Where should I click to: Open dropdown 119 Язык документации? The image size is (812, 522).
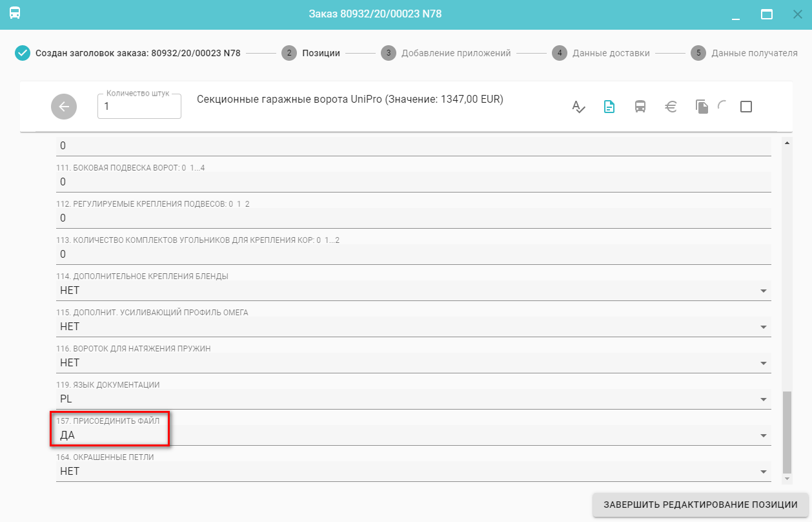(x=413, y=399)
